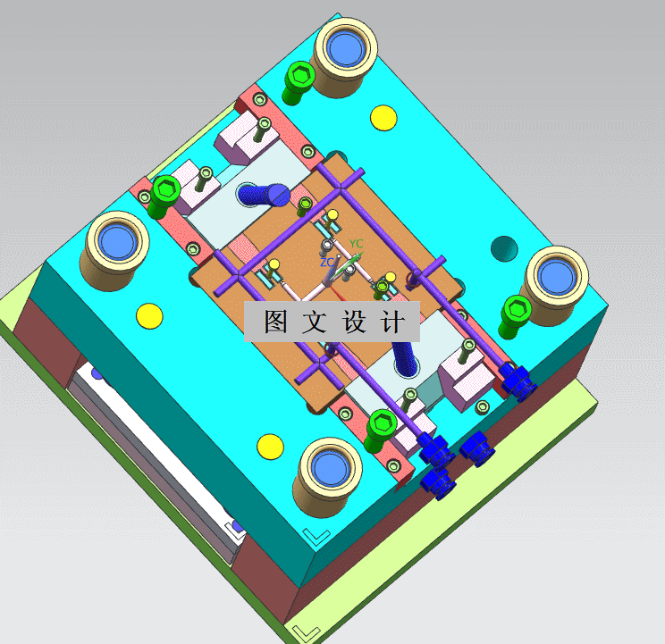This screenshot has width=665, height=644.
Task: Click the blue ZC axis label
Action: (x=327, y=263)
